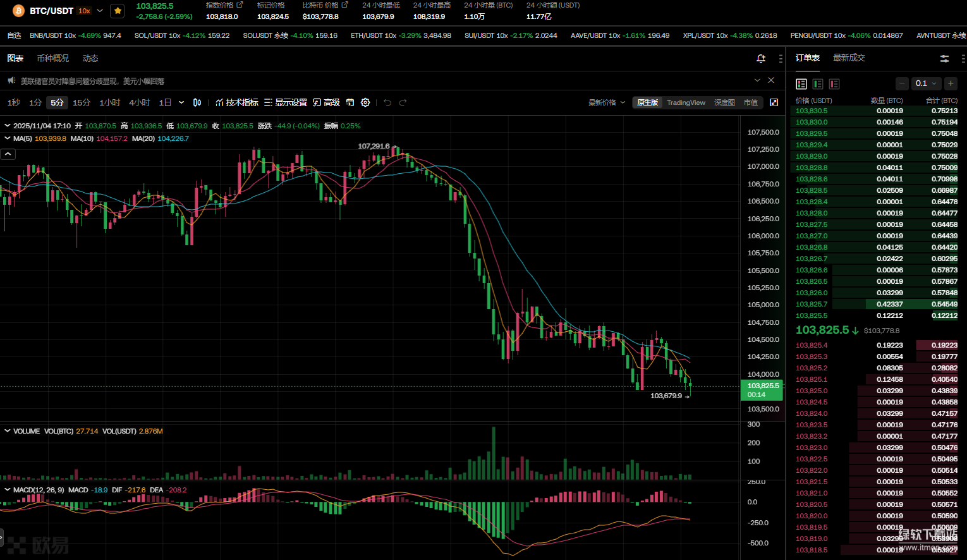Viewport: 967px width, 560px height.
Task: Expand the chart to fullscreen
Action: (774, 102)
